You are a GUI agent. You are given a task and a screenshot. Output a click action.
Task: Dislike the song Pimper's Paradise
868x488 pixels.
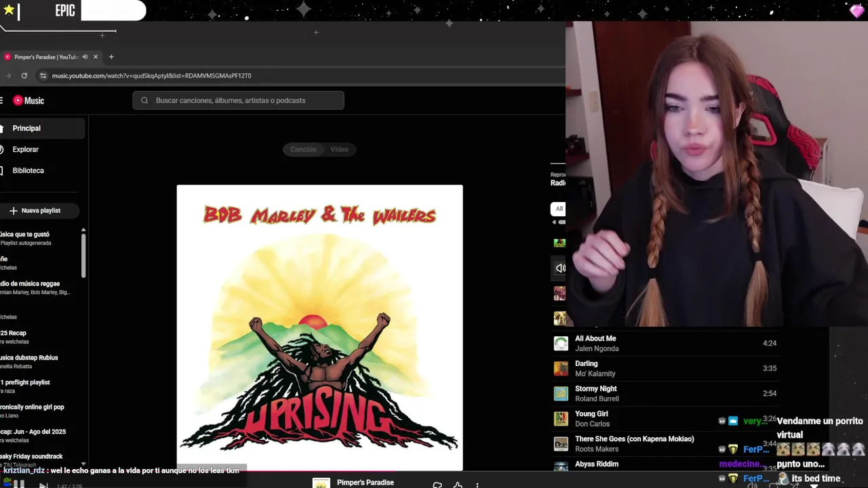[437, 485]
